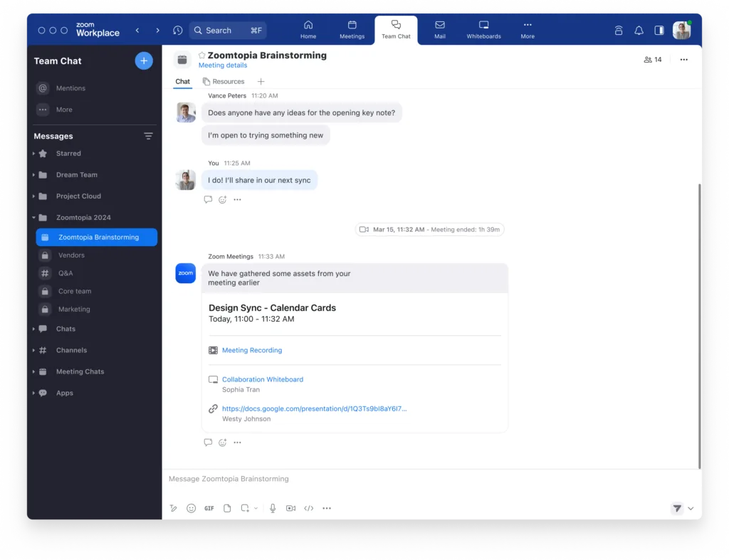This screenshot has width=729, height=560.
Task: Expand the Dream Team folder
Action: pyautogui.click(x=33, y=175)
